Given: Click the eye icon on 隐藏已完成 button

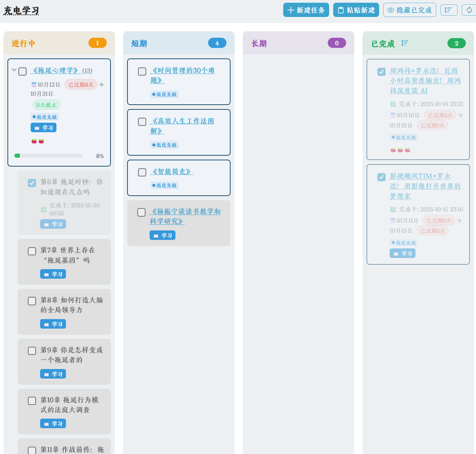Looking at the screenshot, I should 391,10.
